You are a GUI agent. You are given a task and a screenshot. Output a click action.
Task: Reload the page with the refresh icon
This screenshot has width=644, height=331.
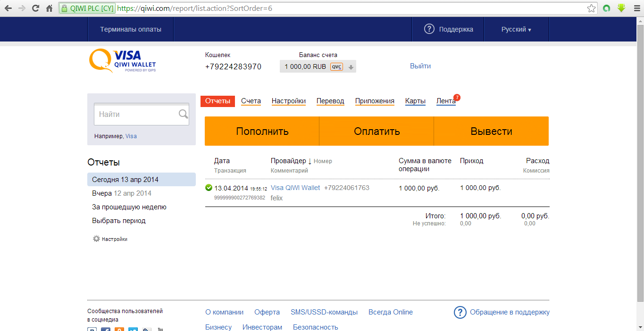35,8
